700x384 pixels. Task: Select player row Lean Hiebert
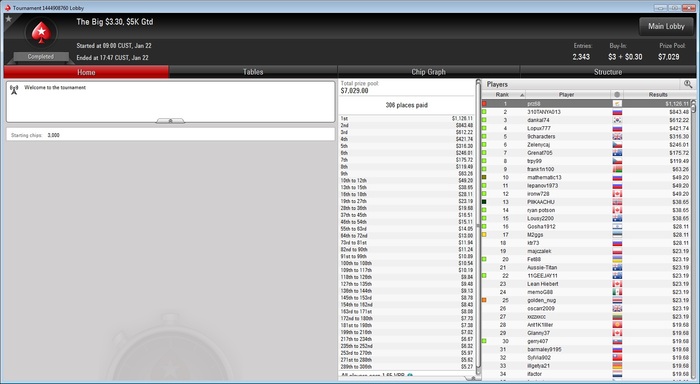[586, 284]
